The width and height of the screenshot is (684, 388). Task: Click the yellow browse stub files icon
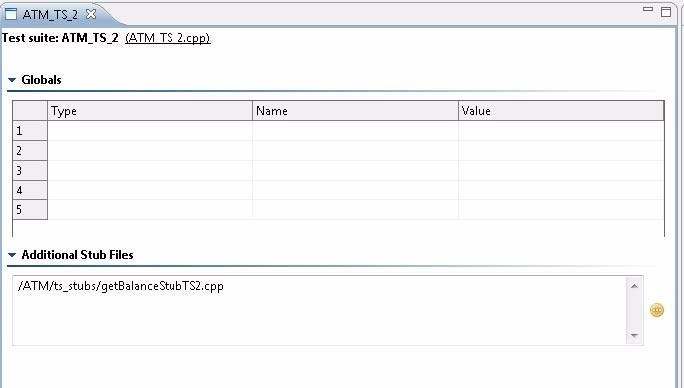tap(657, 310)
